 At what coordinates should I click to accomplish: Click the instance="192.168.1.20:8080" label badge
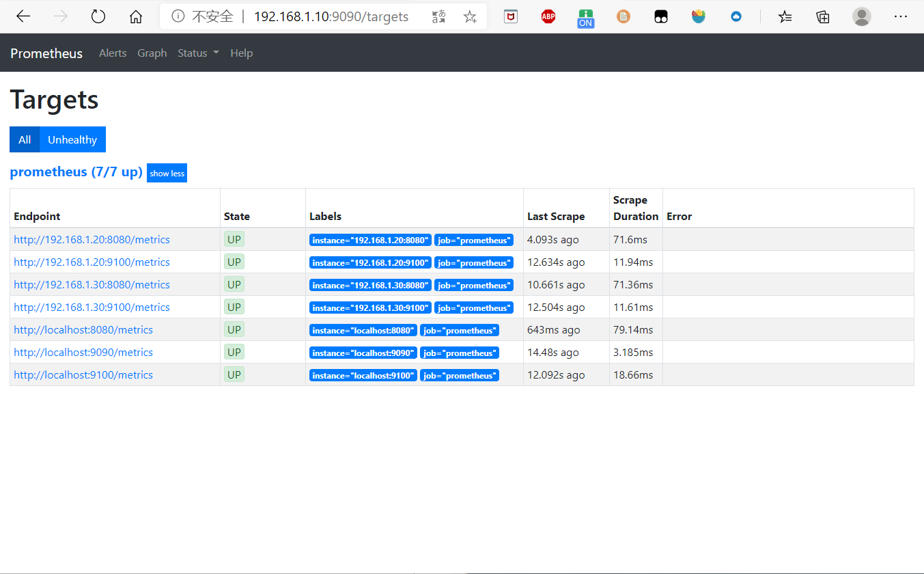(370, 240)
